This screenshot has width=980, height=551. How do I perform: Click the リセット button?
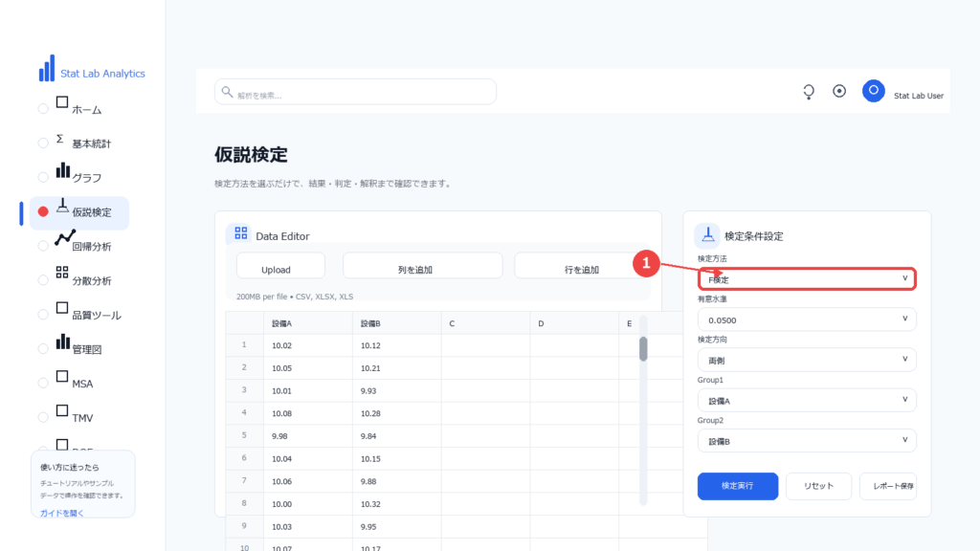819,486
